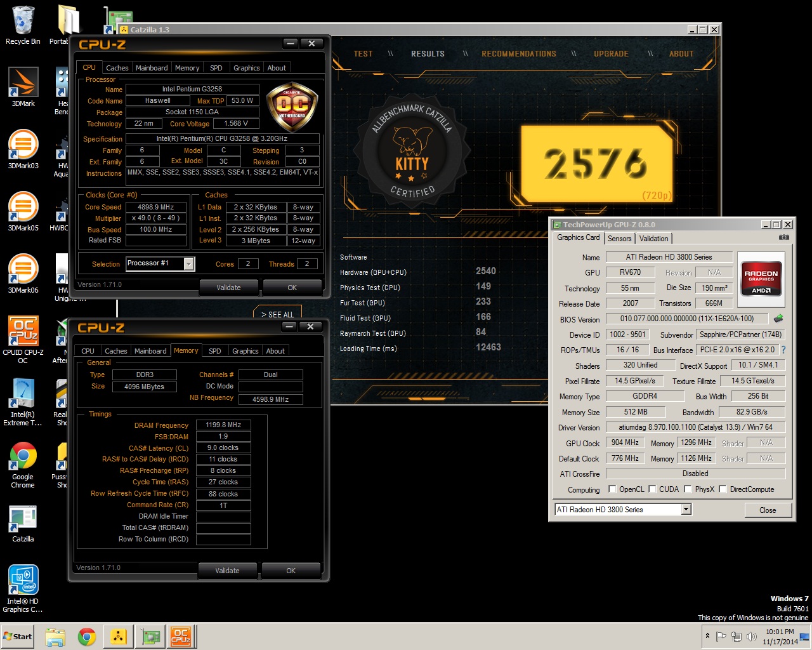This screenshot has height=650, width=812.
Task: Click the Gigabyte OC motherboard badge in CPU-Z
Action: (292, 106)
